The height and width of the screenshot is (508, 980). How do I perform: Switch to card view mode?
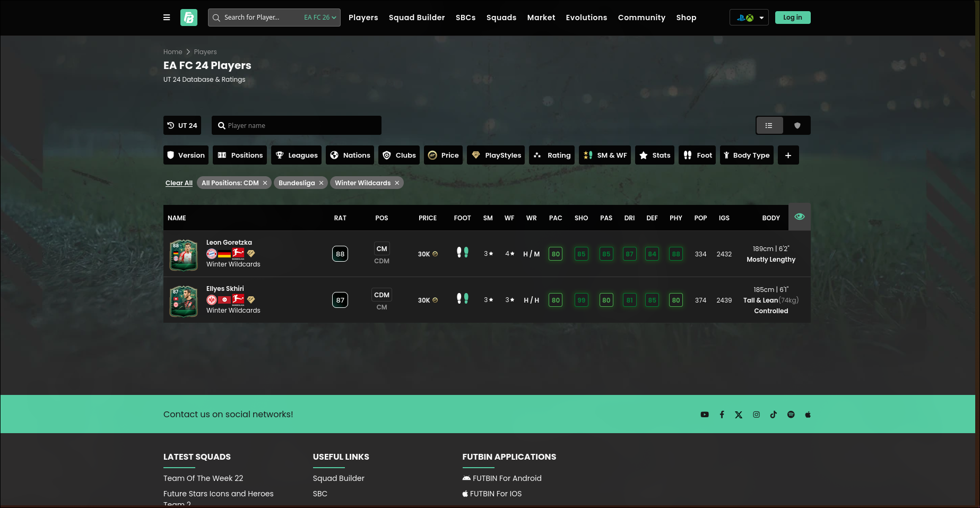click(797, 125)
